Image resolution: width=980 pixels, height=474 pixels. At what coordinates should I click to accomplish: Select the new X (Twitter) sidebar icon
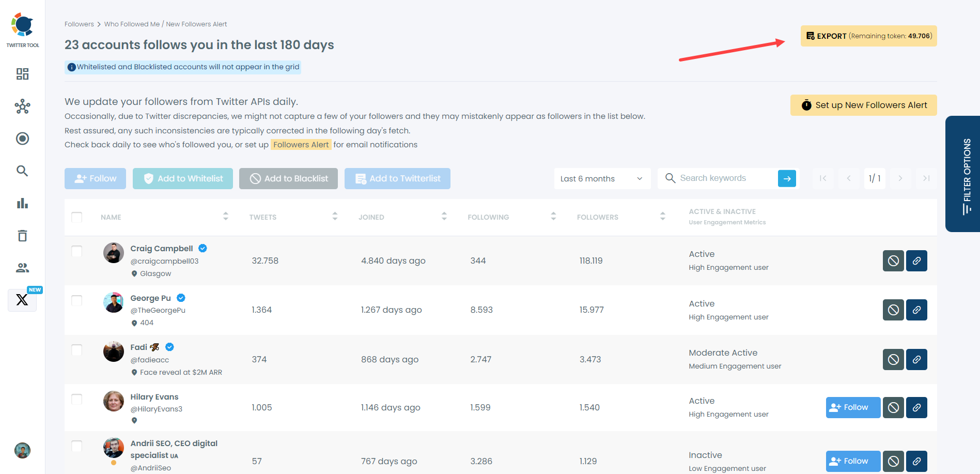click(22, 300)
